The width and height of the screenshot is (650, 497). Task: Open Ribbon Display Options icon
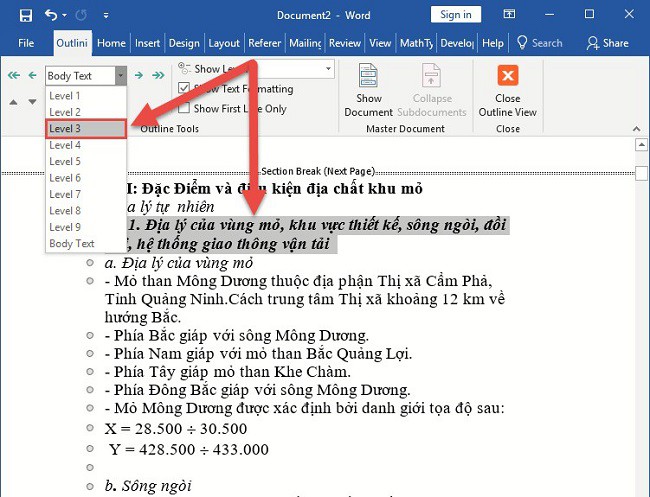click(x=509, y=14)
